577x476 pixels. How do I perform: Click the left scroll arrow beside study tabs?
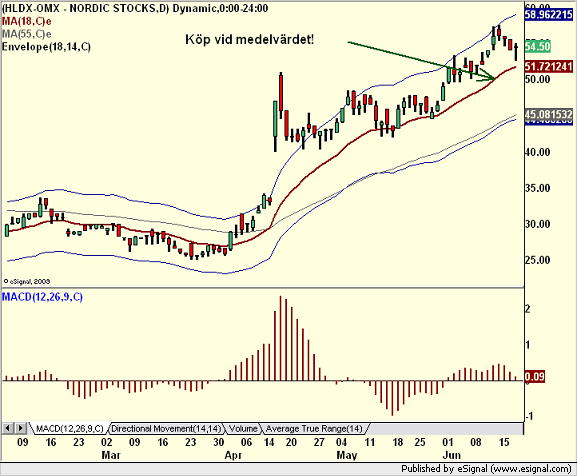[x=8, y=428]
